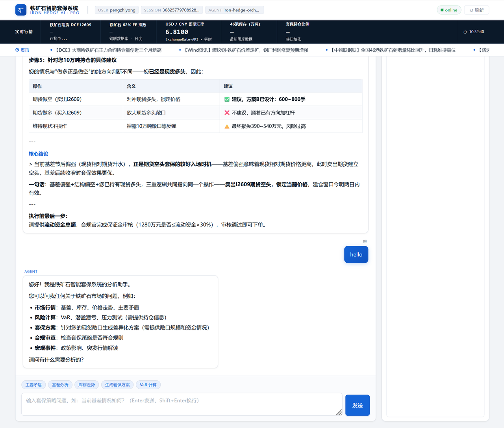Open the DCE 大商所 news headline
The height and width of the screenshot is (428, 504).
108,50
